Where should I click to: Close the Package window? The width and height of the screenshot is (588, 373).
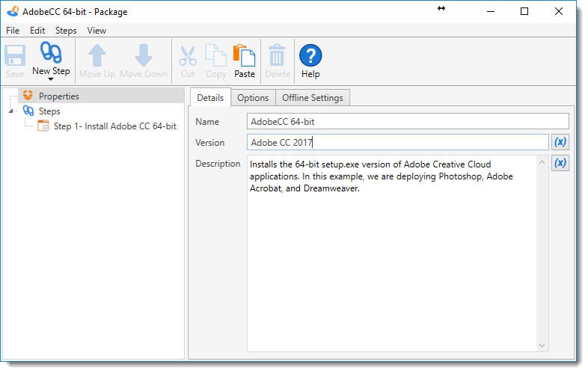(559, 12)
